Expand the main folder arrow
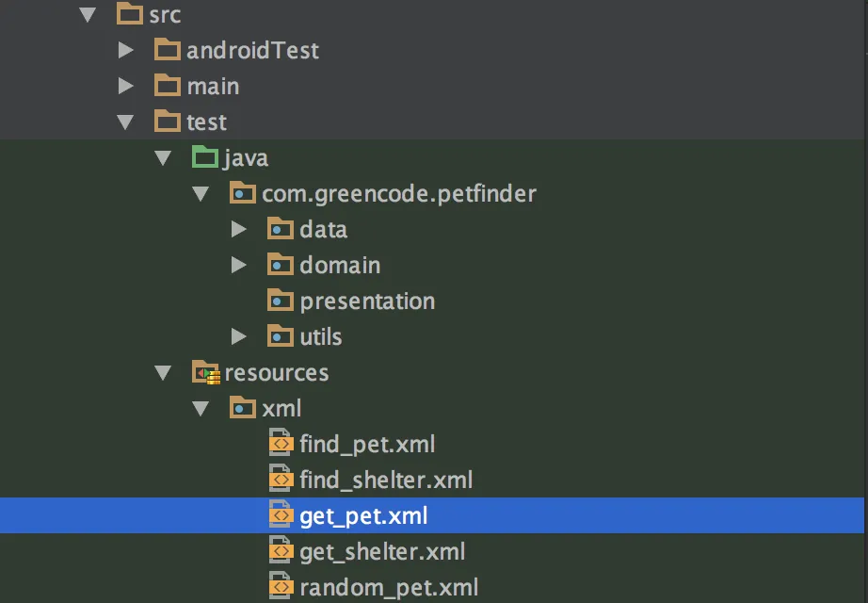This screenshot has width=868, height=603. [x=126, y=86]
